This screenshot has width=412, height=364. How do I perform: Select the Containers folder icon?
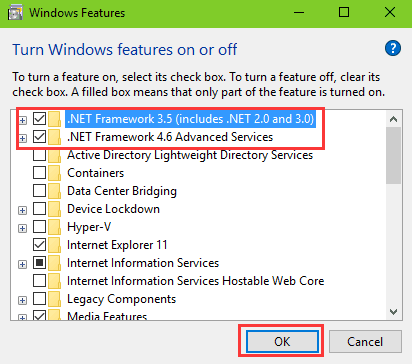(x=54, y=173)
